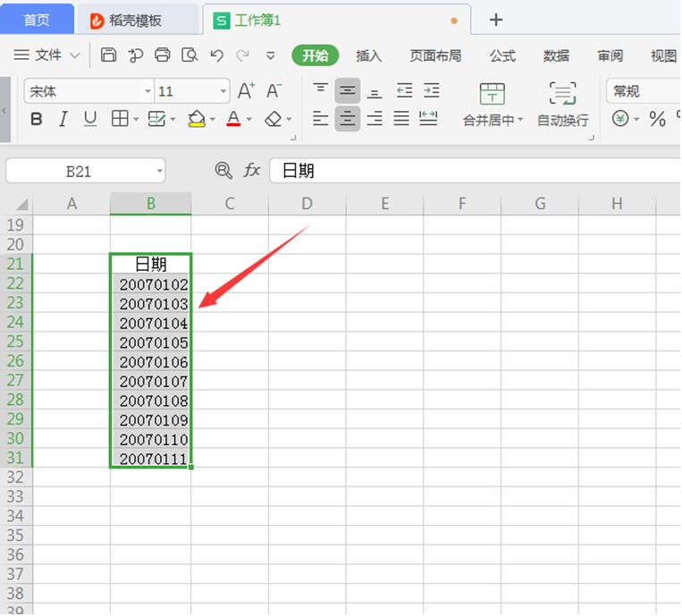
Task: Select row 22 header
Action: click(x=16, y=283)
